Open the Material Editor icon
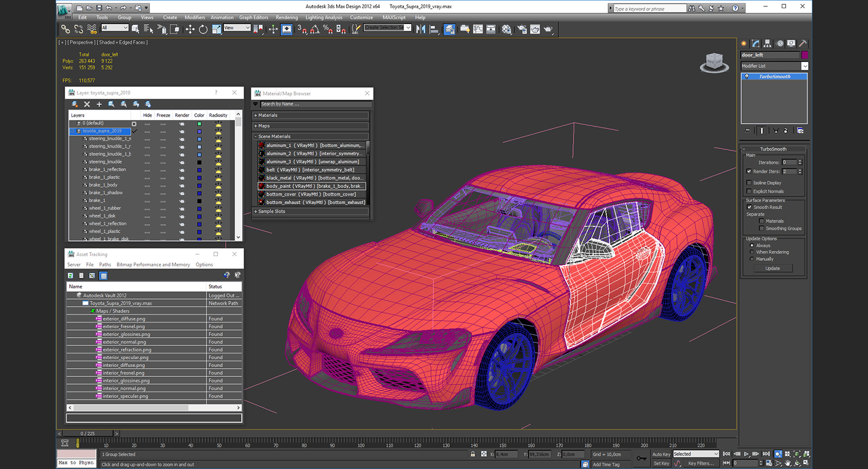The width and height of the screenshot is (868, 469). [x=507, y=29]
